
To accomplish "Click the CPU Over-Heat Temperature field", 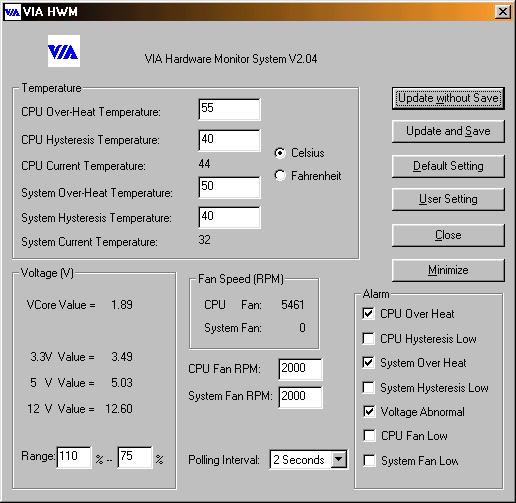I will click(229, 109).
